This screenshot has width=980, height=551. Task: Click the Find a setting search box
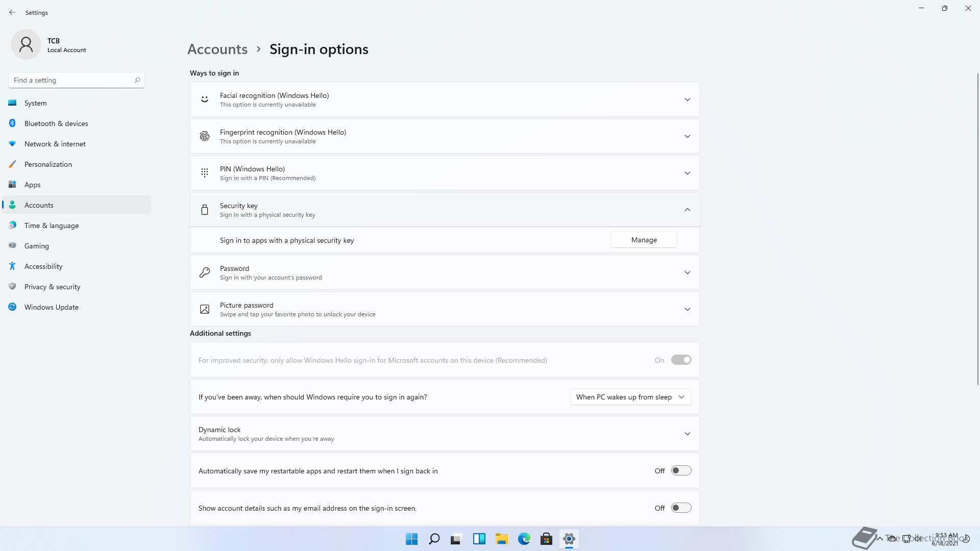point(77,80)
